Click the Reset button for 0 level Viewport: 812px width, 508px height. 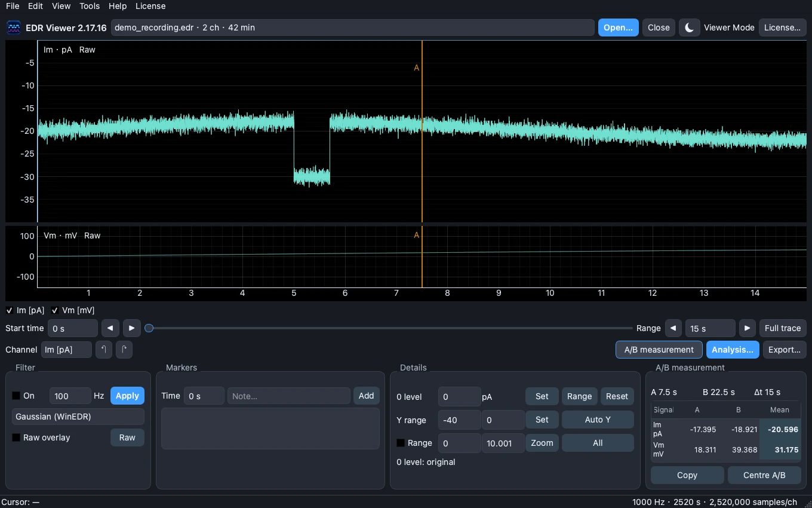(617, 396)
